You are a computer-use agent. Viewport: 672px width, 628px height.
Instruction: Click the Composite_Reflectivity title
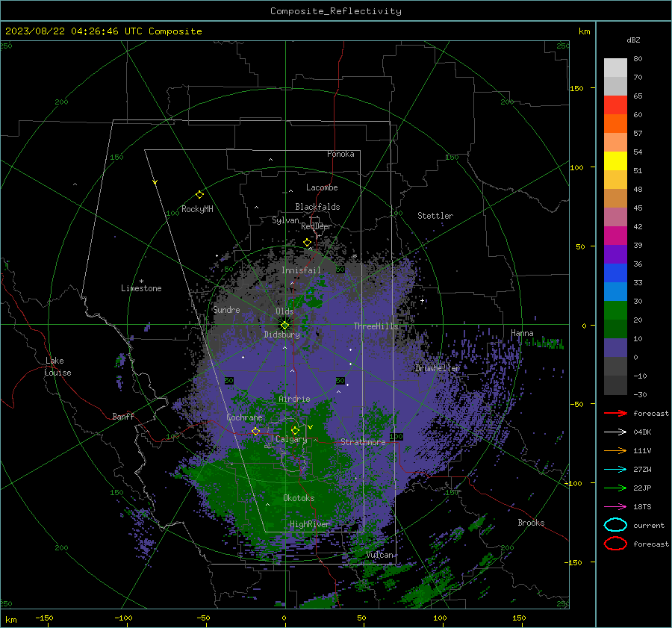coord(336,11)
